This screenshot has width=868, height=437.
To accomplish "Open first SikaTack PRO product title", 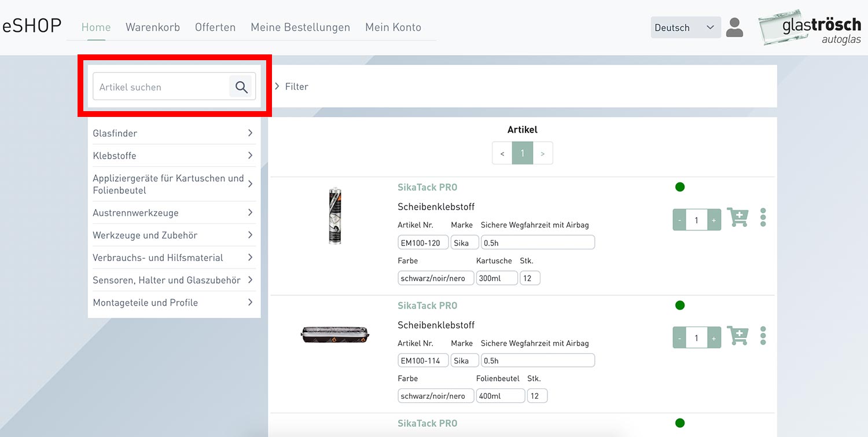I will 428,188.
